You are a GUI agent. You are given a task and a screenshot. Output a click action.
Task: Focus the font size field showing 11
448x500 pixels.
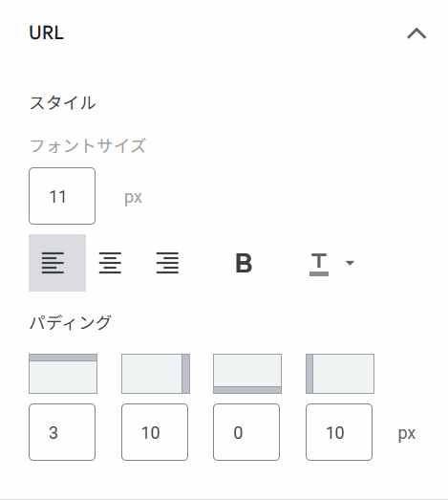coord(62,196)
